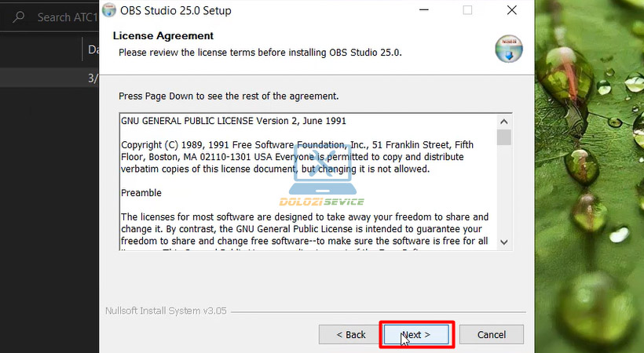Click the OBS Studio 25.0 Setup title bar

[x=259, y=11]
